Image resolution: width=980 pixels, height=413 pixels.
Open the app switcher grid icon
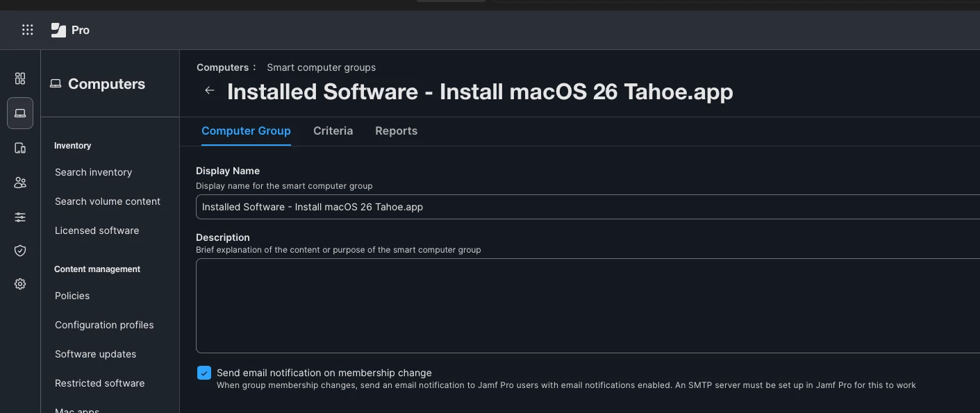click(x=27, y=30)
